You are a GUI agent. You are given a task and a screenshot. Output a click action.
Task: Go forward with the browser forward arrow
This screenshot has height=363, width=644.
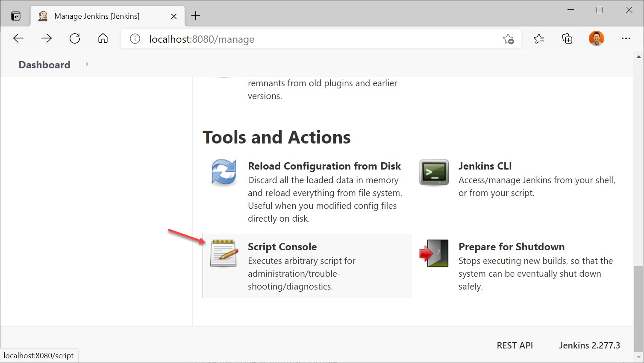(47, 39)
